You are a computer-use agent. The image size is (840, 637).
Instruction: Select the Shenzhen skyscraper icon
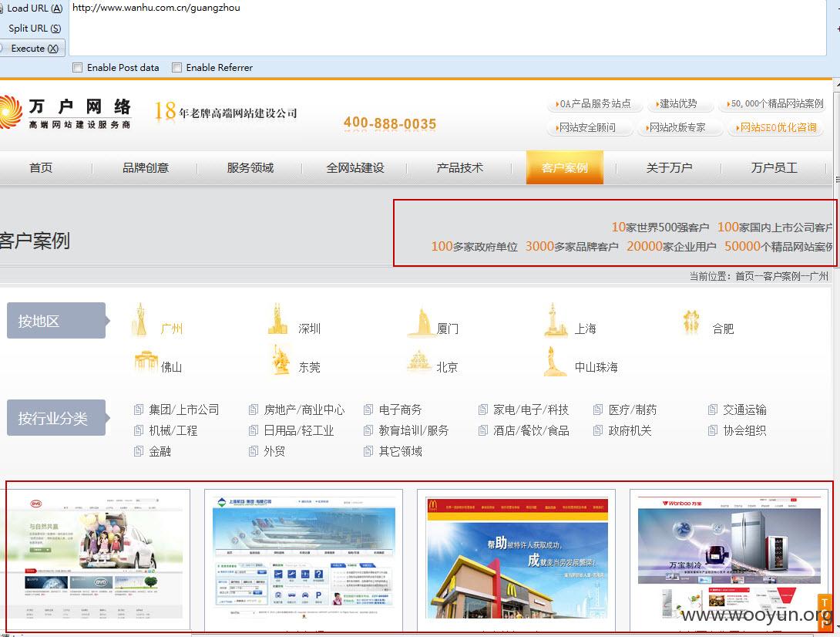277,319
